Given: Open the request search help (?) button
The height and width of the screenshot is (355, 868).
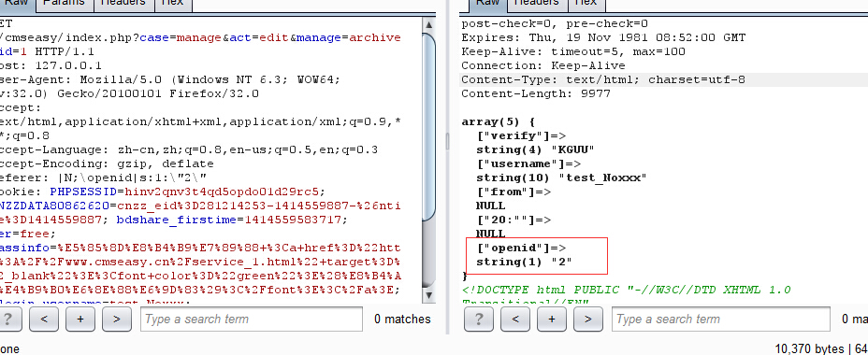Looking at the screenshot, I should click(10, 319).
